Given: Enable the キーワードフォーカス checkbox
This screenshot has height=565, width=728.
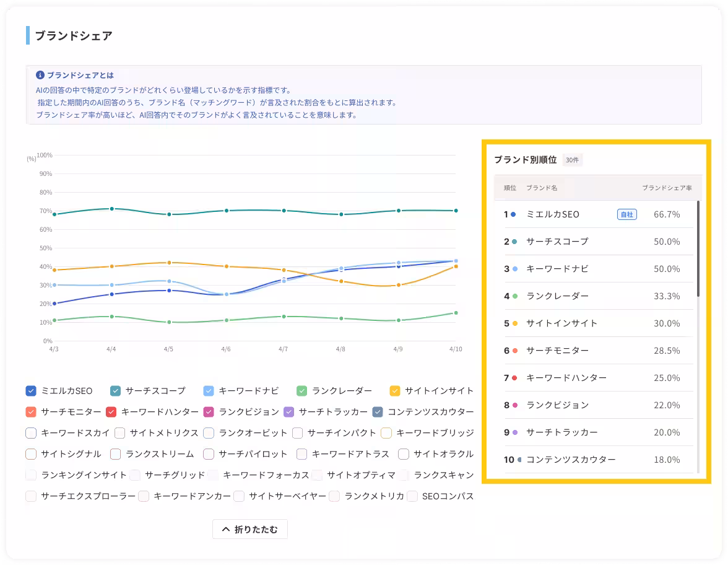Looking at the screenshot, I should (213, 475).
